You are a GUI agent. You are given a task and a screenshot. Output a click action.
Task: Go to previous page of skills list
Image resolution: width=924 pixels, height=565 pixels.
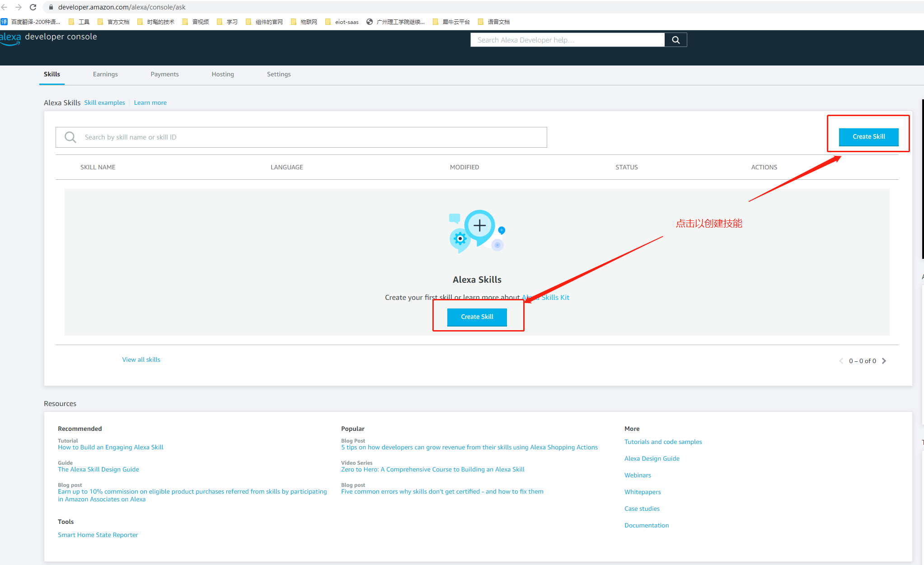pyautogui.click(x=841, y=361)
